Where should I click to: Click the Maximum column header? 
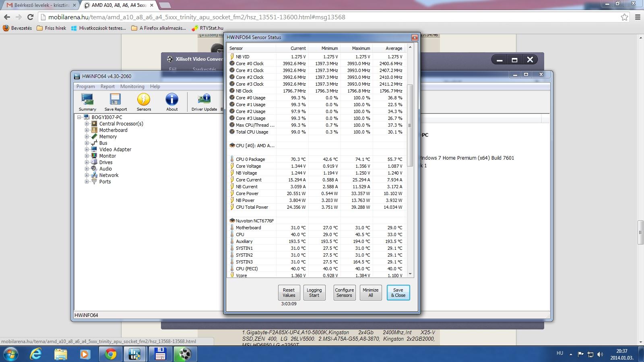tap(357, 48)
